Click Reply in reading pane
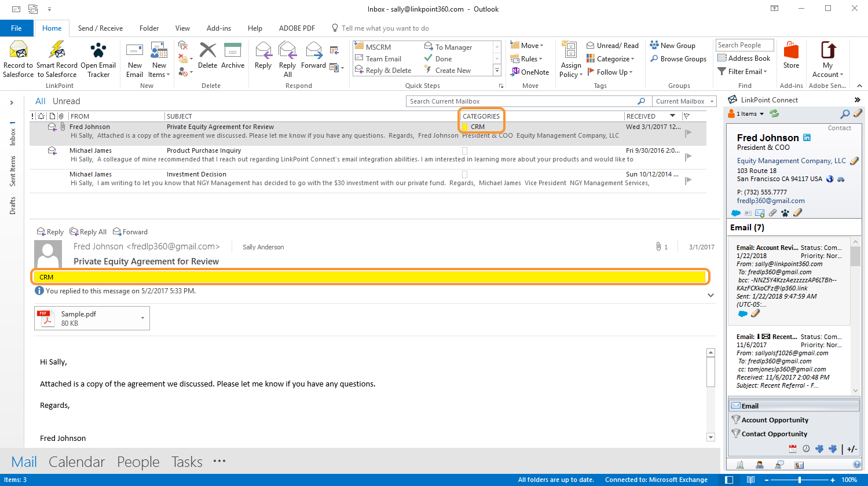 pyautogui.click(x=50, y=232)
